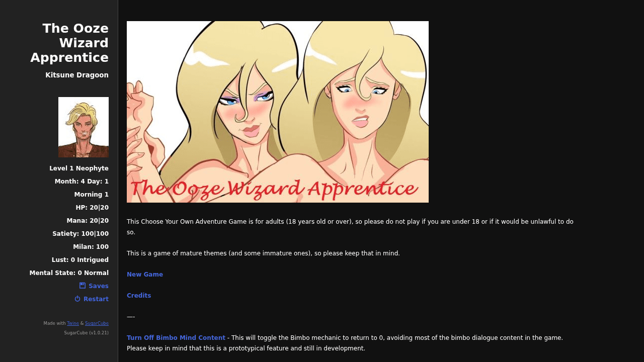
Task: Click the Mental State: 0 Normal stat
Action: click(69, 273)
